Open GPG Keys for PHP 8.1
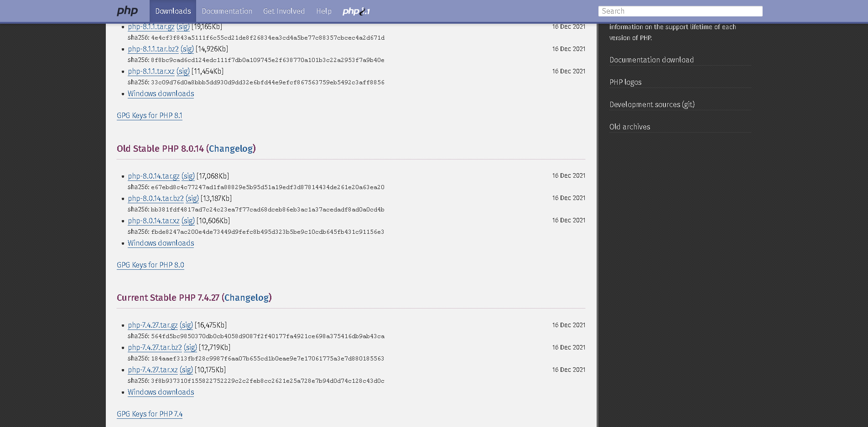The image size is (868, 427). [150, 116]
